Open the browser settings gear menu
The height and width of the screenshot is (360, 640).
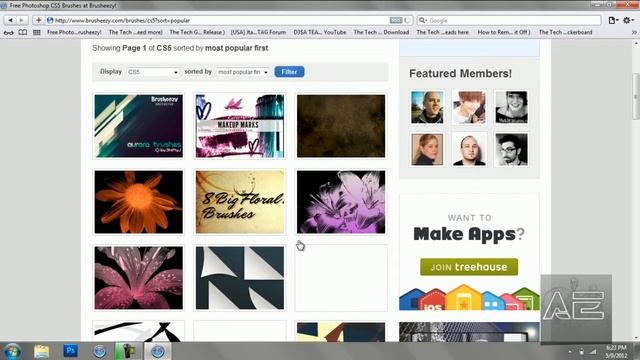tap(628, 20)
